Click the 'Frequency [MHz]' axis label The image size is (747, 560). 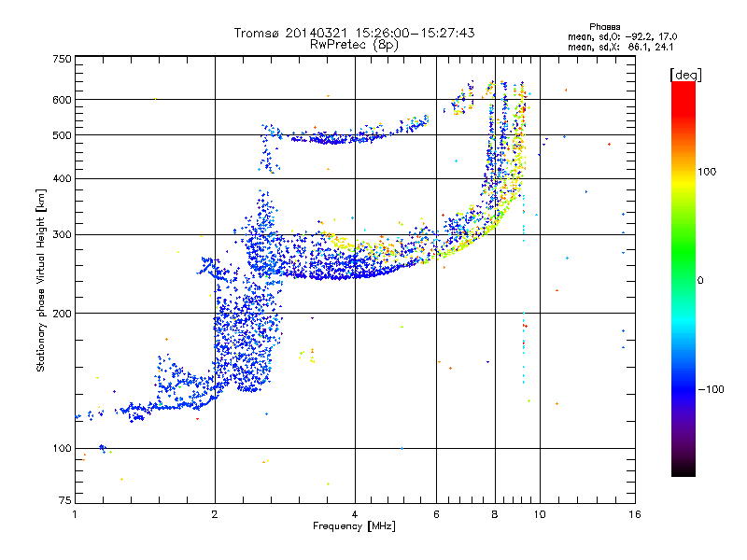point(354,526)
